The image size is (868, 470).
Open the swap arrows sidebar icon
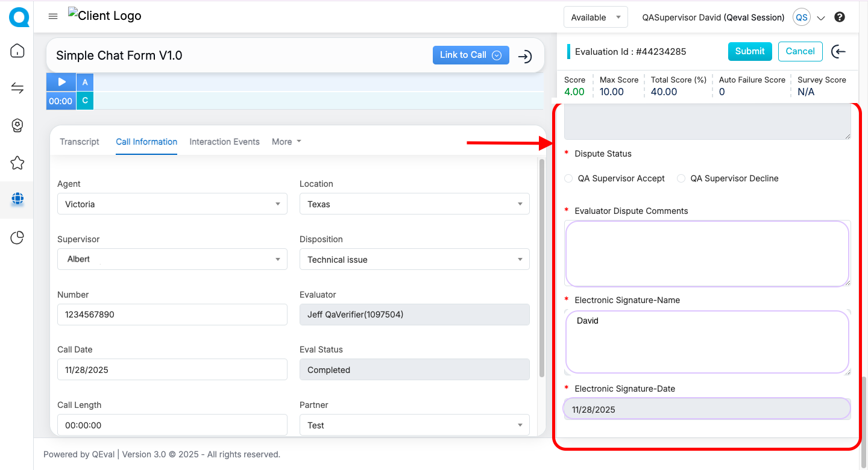tap(17, 89)
